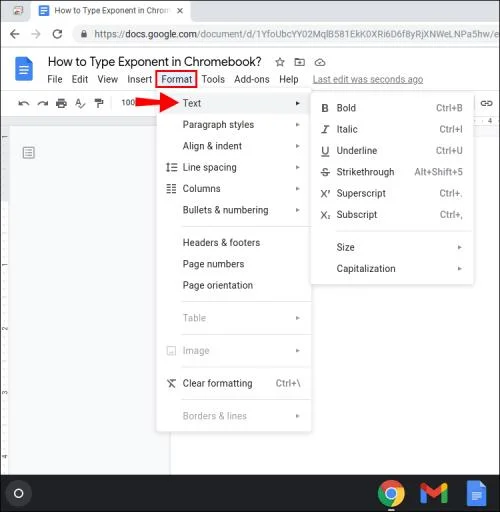The height and width of the screenshot is (512, 500).
Task: Star this document
Action: click(x=280, y=62)
